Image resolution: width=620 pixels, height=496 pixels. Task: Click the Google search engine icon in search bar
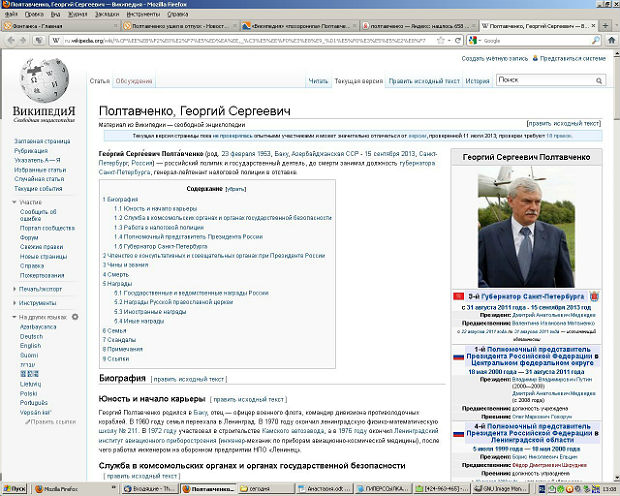point(473,41)
